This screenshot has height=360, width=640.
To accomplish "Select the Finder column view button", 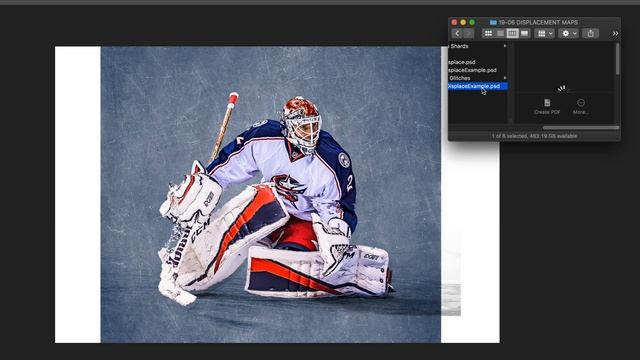I will (512, 33).
